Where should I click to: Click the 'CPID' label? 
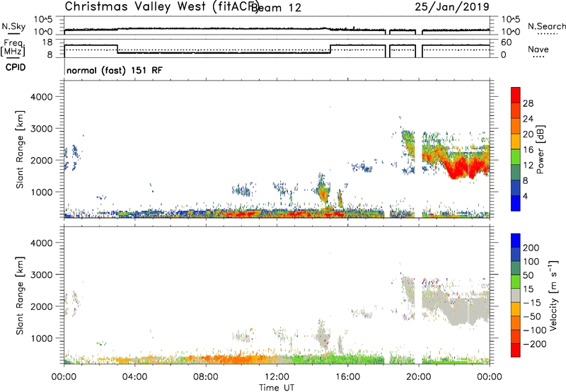pyautogui.click(x=16, y=67)
